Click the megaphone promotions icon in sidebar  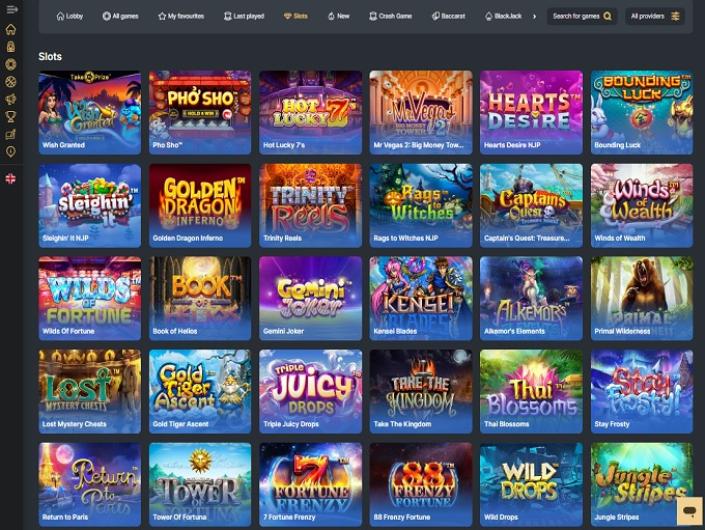[11, 99]
